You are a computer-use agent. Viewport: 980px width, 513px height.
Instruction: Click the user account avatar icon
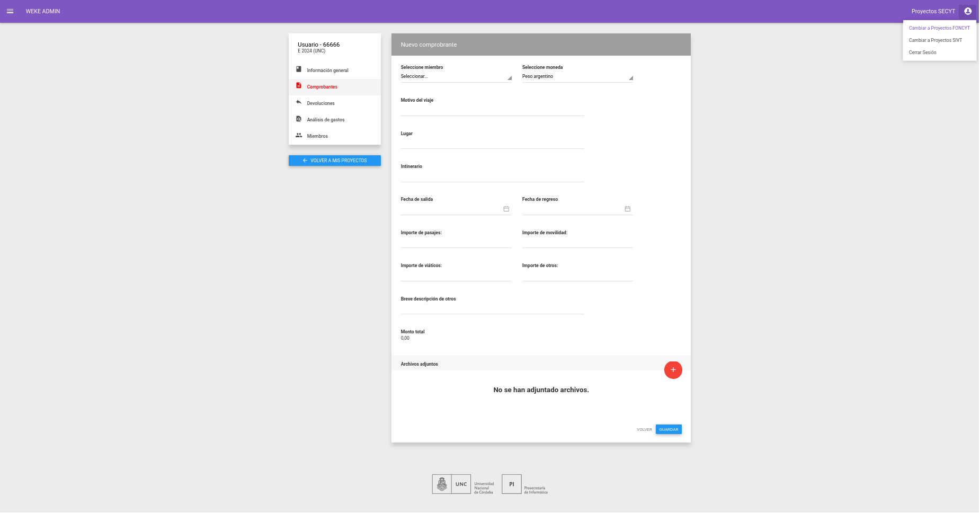(x=968, y=11)
